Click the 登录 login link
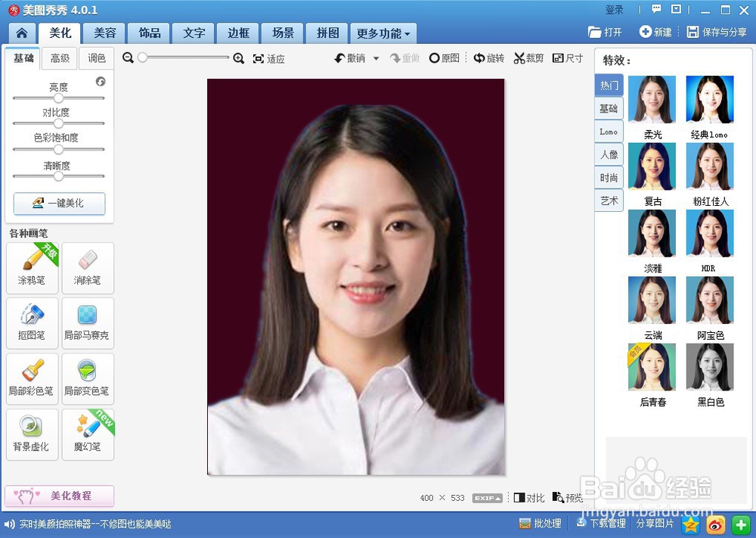 tap(614, 10)
